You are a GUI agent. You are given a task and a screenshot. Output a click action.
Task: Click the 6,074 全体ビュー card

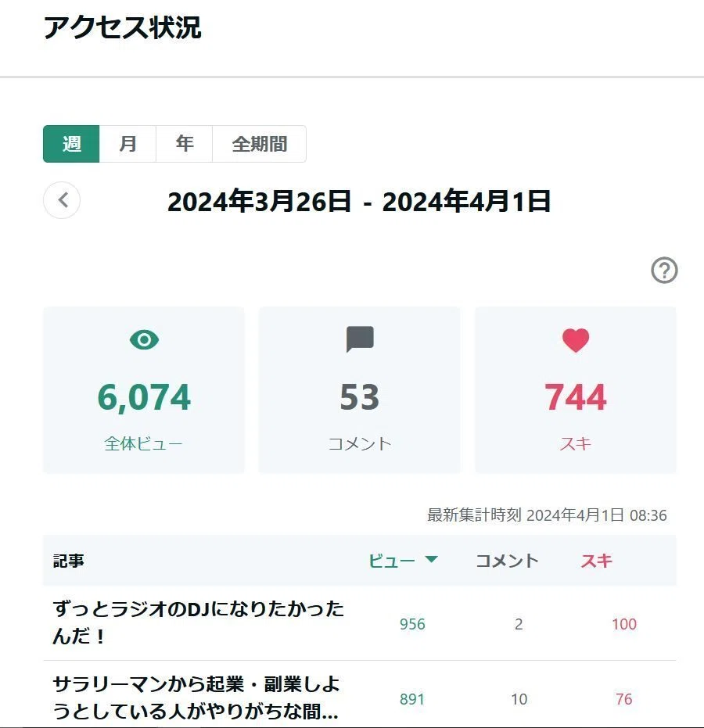[143, 390]
